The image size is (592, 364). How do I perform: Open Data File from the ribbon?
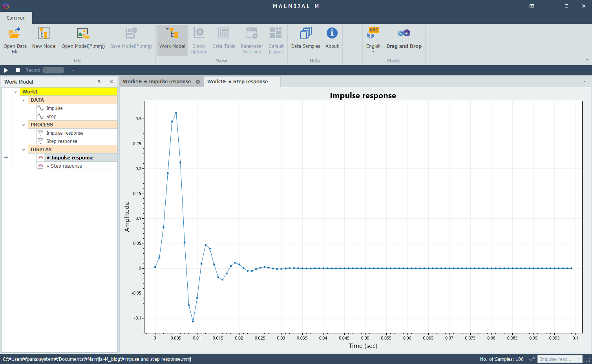click(15, 40)
